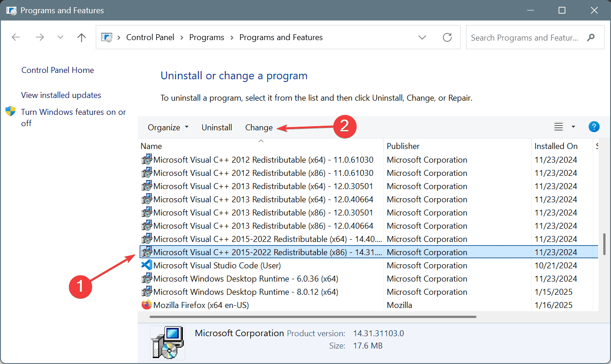
Task: Select Windows Desktop Runtime 8.0.12 (x64)
Action: click(368, 292)
